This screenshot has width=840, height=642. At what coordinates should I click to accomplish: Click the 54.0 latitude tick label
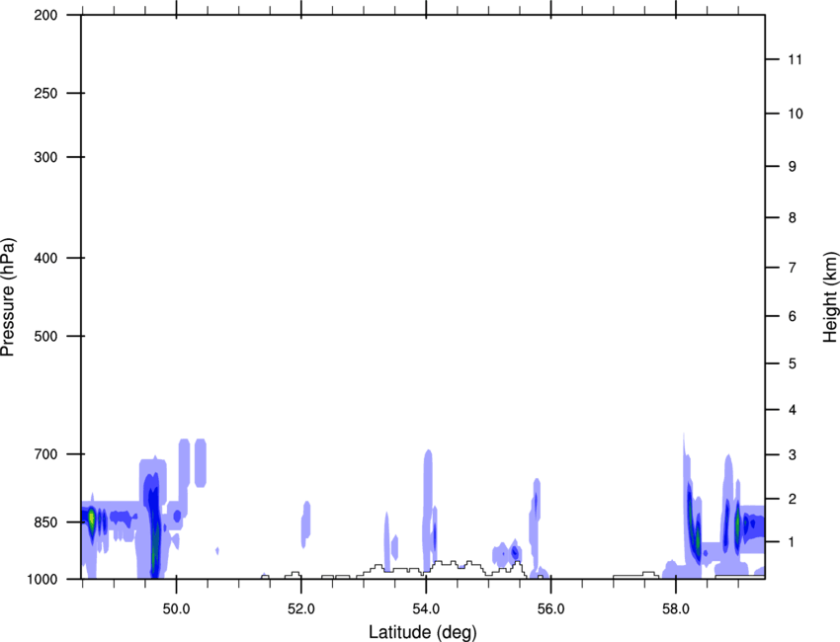(426, 609)
